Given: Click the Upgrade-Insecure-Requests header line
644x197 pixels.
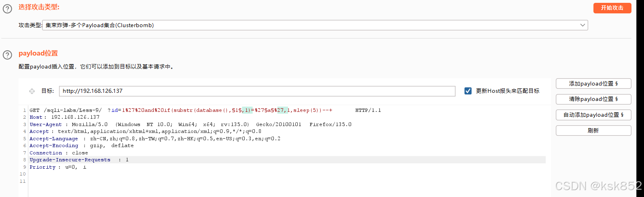Looking at the screenshot, I should tap(79, 160).
